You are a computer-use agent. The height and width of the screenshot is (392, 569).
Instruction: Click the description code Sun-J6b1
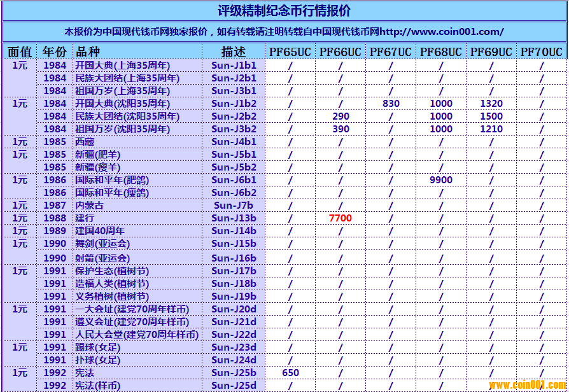(234, 180)
